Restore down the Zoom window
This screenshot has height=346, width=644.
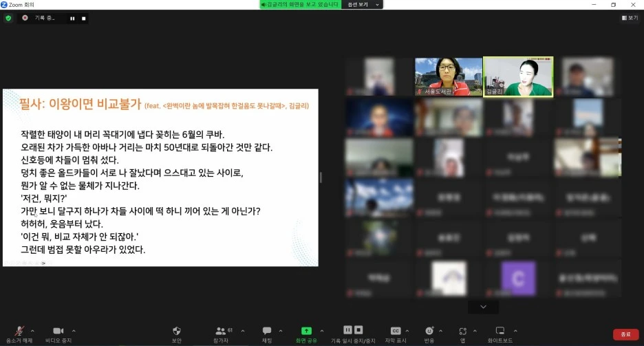coord(613,5)
